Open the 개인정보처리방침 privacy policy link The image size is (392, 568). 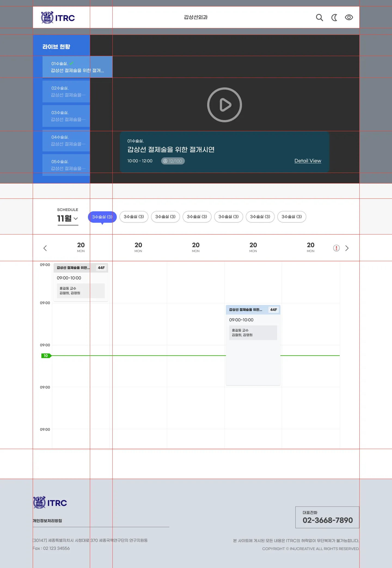(x=47, y=521)
